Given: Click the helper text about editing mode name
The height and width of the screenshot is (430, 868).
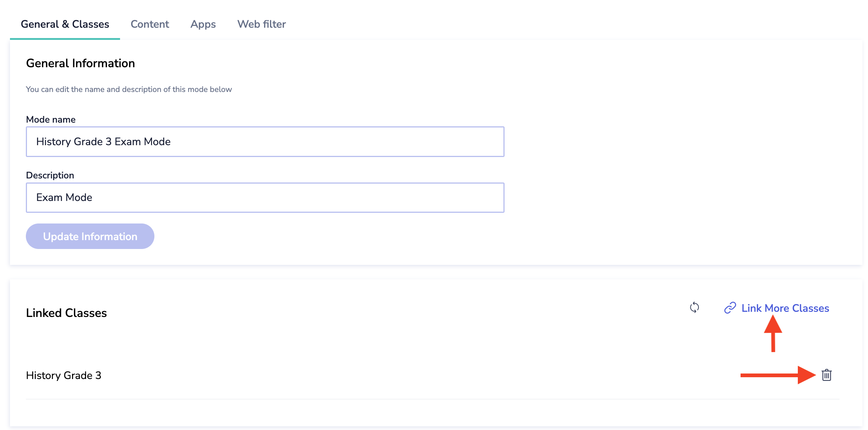Looking at the screenshot, I should click(x=129, y=89).
